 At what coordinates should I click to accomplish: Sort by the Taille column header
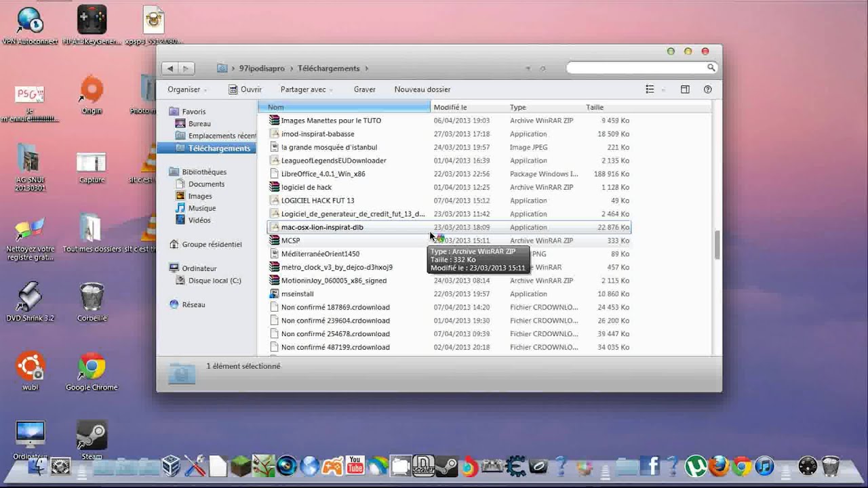tap(607, 107)
